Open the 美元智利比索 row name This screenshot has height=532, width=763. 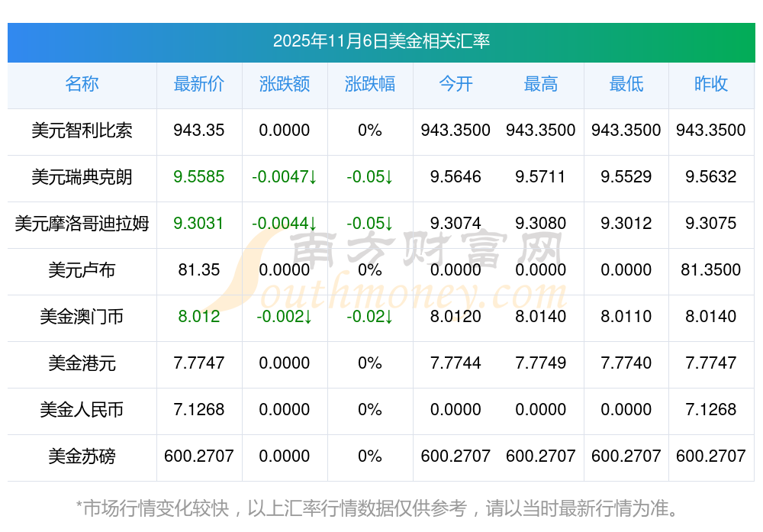coord(82,131)
